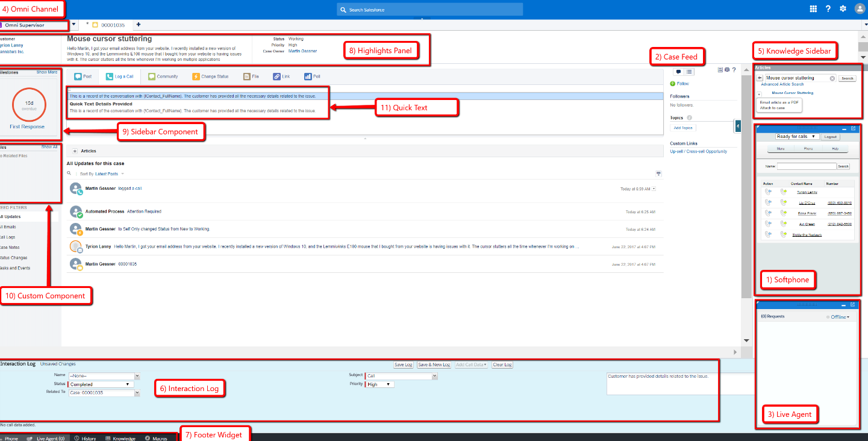The image size is (868, 441).
Task: Open Up-sell / Cross-sell Opportunity link
Action: click(x=699, y=151)
